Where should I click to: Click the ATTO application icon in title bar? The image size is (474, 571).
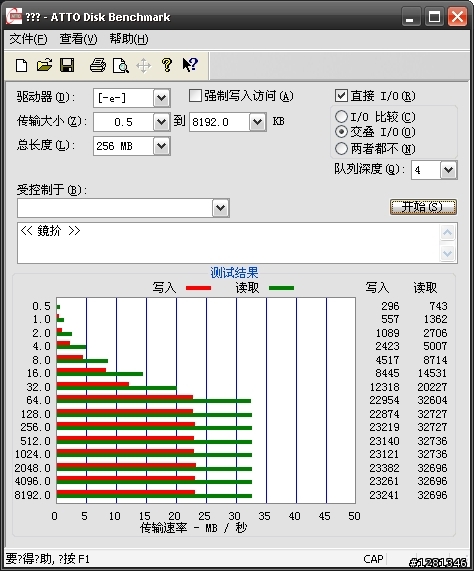14,16
